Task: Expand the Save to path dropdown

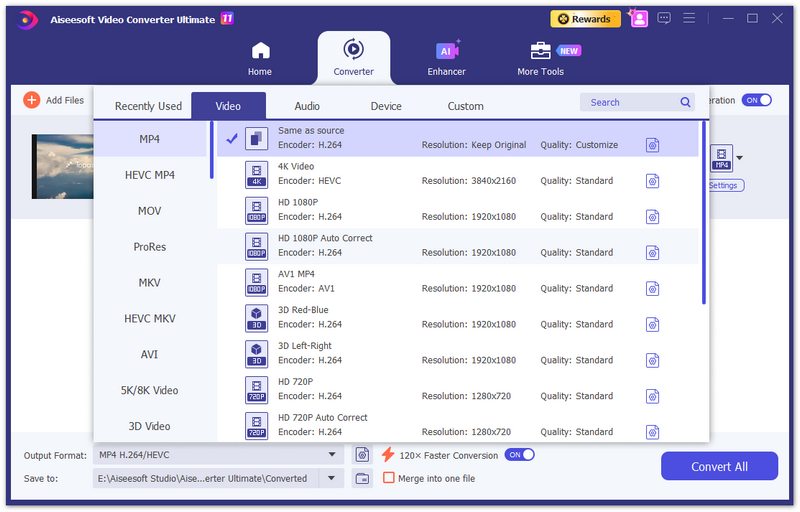Action: pos(332,478)
